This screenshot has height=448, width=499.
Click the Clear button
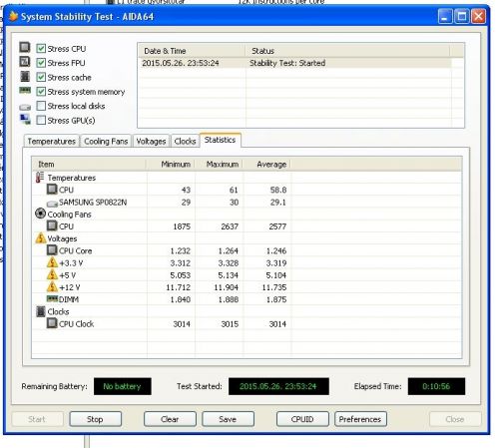coord(170,419)
